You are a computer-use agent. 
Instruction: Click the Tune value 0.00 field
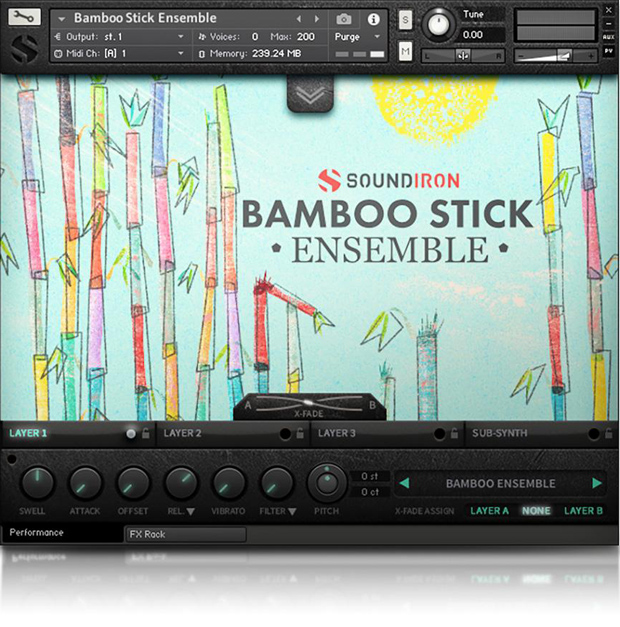point(482,35)
